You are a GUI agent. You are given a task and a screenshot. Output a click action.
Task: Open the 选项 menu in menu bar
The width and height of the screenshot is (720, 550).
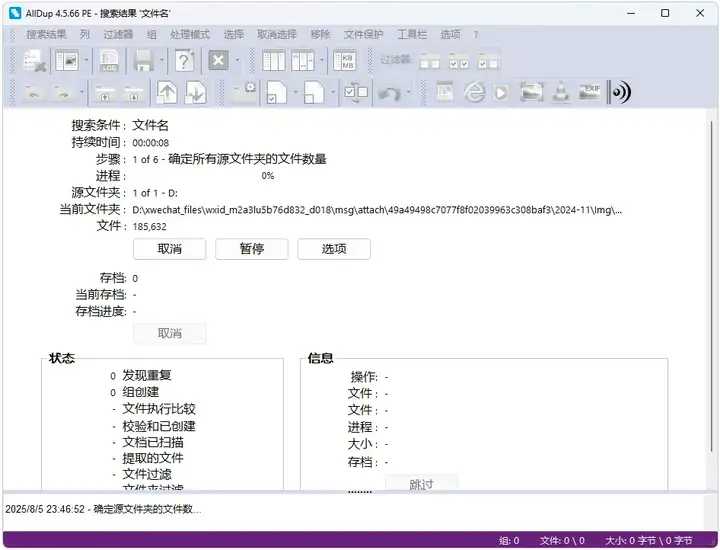450,34
